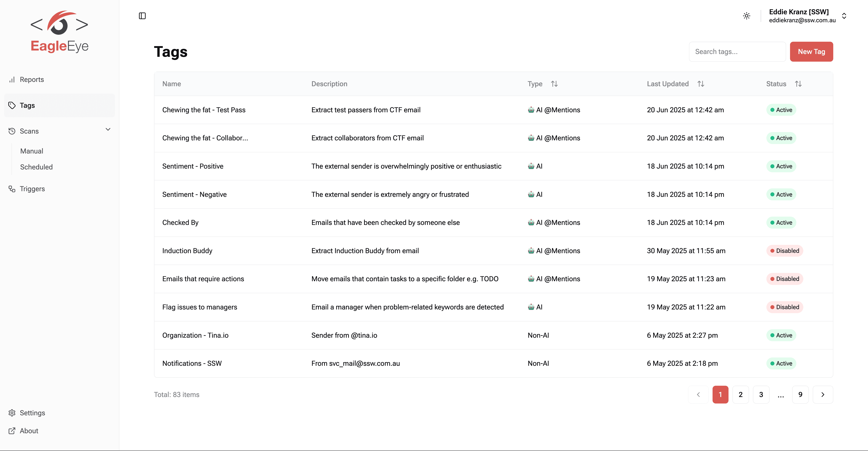Click description 'Sender from @tina.io'
The width and height of the screenshot is (868, 451).
344,335
